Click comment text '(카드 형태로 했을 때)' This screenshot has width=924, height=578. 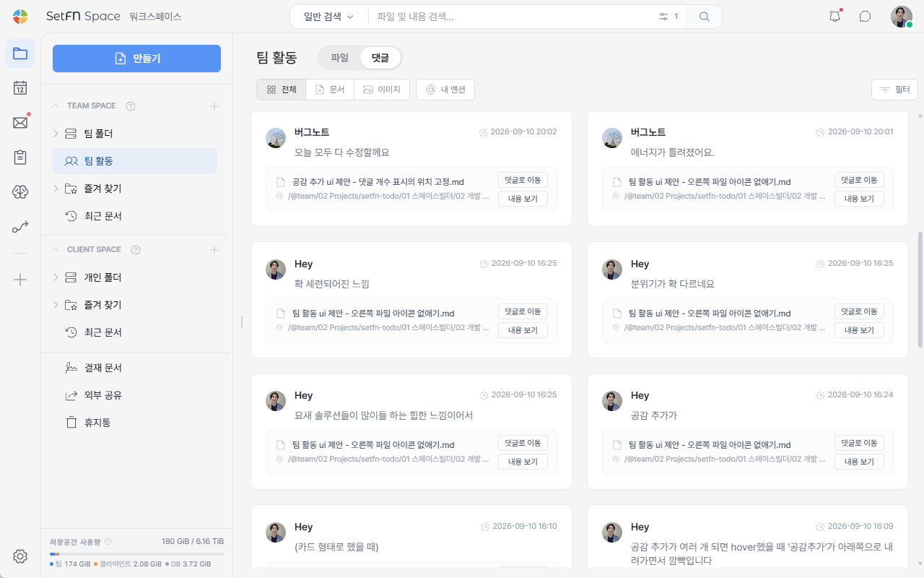point(336,547)
